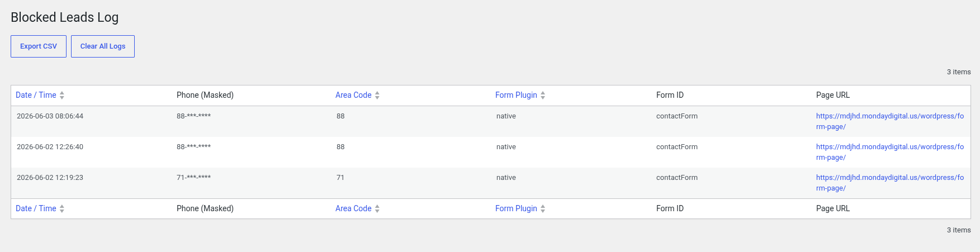Click masked phone in 12:26:40 row

tap(193, 147)
